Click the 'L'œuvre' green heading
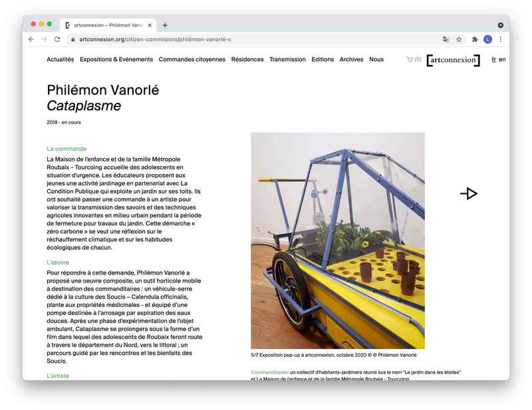Screen dimensions: 532x410 pyautogui.click(x=58, y=262)
